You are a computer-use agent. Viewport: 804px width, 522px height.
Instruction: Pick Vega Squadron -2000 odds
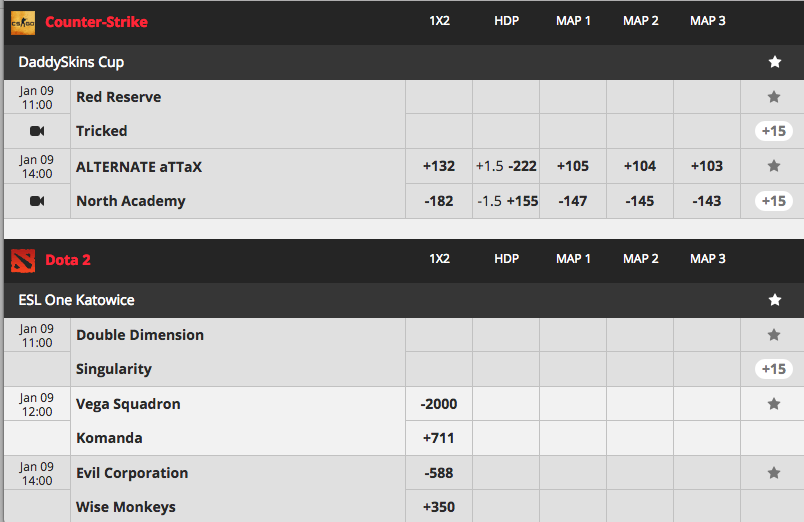pyautogui.click(x=439, y=404)
